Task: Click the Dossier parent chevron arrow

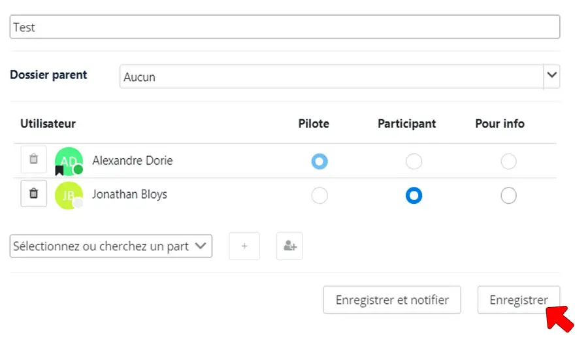Action: 552,76
